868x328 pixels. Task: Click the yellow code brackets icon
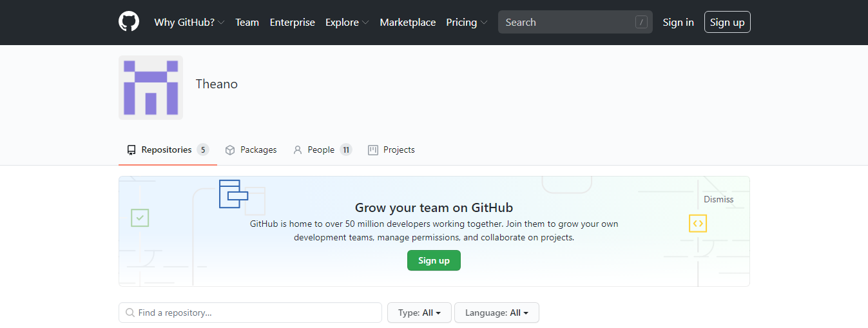[x=698, y=224]
